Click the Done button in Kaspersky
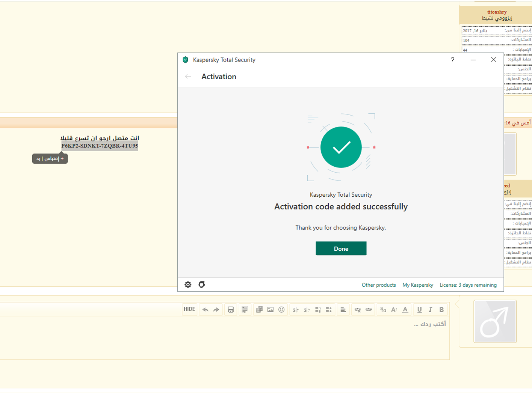Viewport: 532px width, 393px height. (341, 248)
